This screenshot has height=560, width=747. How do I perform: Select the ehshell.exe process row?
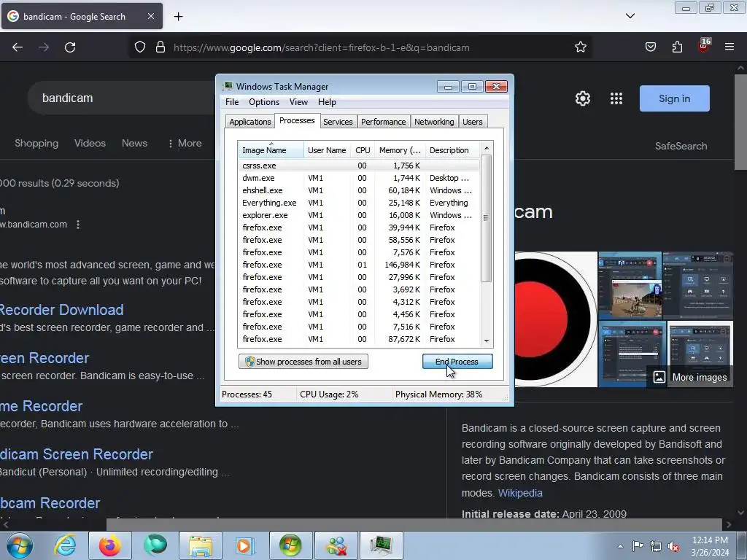[359, 190]
